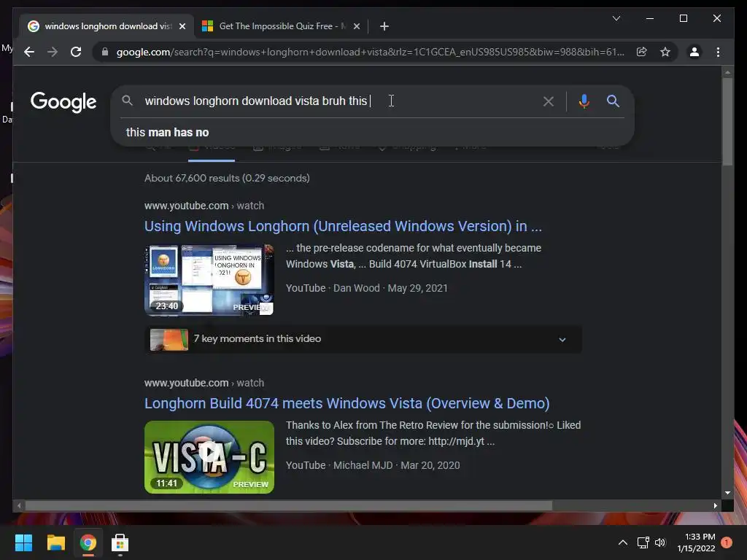Click inside the Google search field
Screen dimensions: 747x560
coord(333,101)
